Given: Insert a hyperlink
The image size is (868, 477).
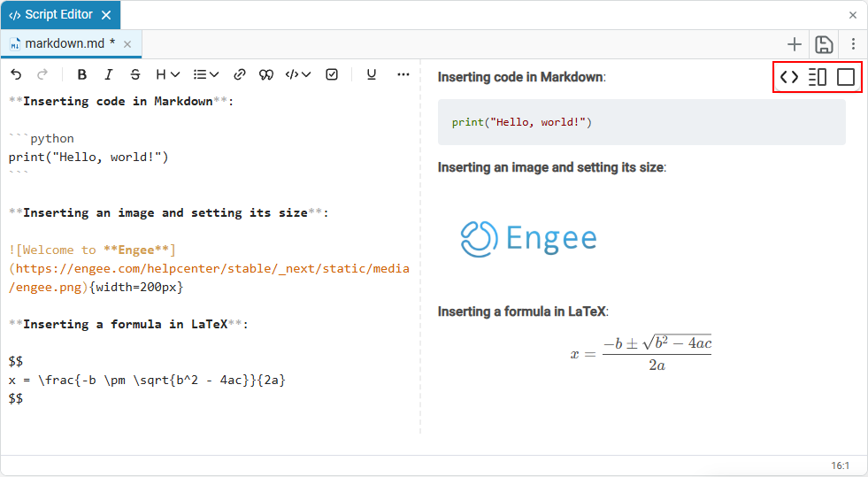Looking at the screenshot, I should [240, 74].
